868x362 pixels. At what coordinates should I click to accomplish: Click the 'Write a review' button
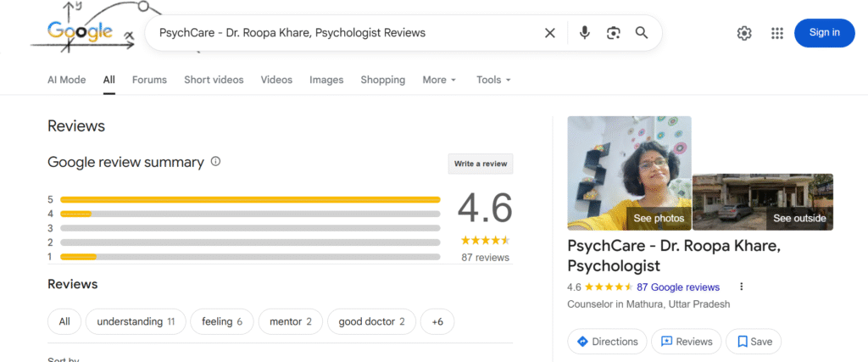pos(481,164)
